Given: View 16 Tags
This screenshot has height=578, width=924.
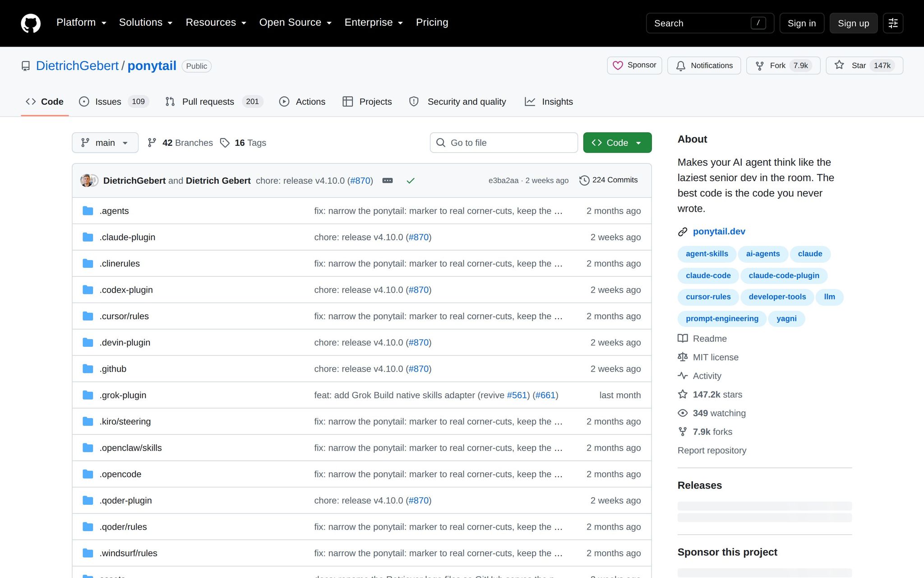Looking at the screenshot, I should pyautogui.click(x=243, y=143).
